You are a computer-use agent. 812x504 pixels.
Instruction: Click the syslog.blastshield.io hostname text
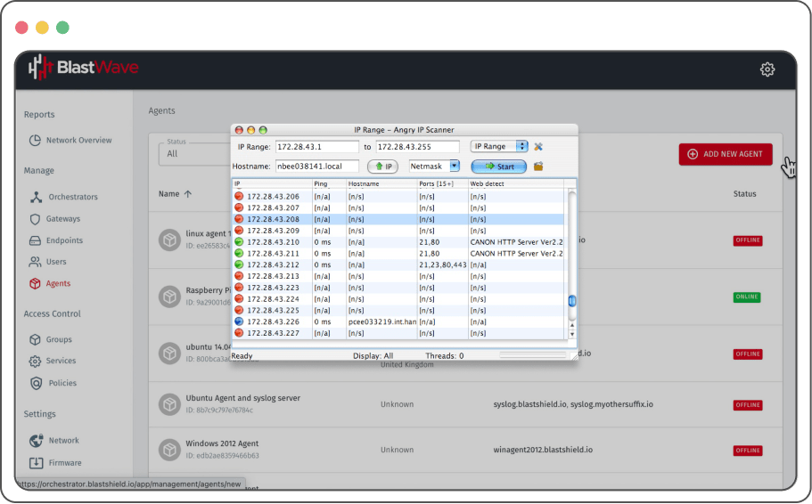coord(529,404)
